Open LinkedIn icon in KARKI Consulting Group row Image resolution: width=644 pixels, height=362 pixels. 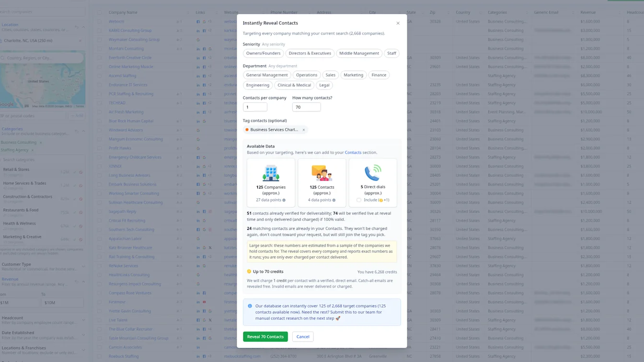coord(198,31)
